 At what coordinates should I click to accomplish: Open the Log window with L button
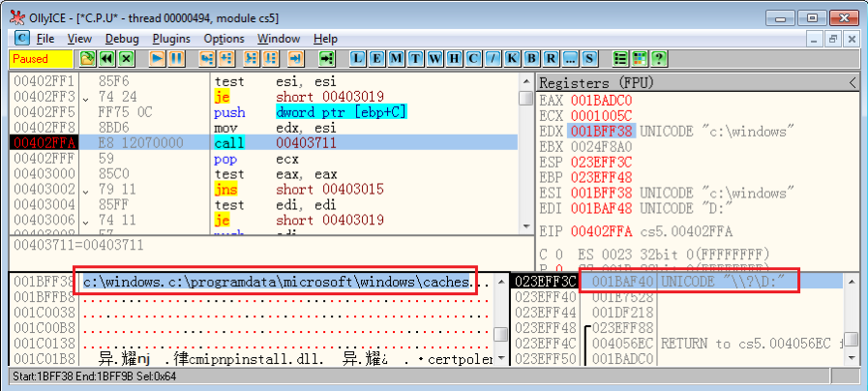click(358, 58)
